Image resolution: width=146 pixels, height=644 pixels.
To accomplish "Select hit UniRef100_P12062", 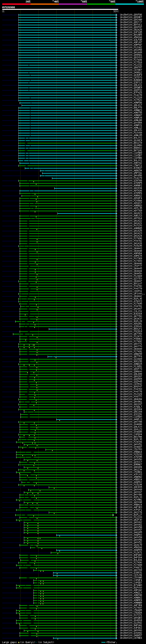I will (x=131, y=48).
